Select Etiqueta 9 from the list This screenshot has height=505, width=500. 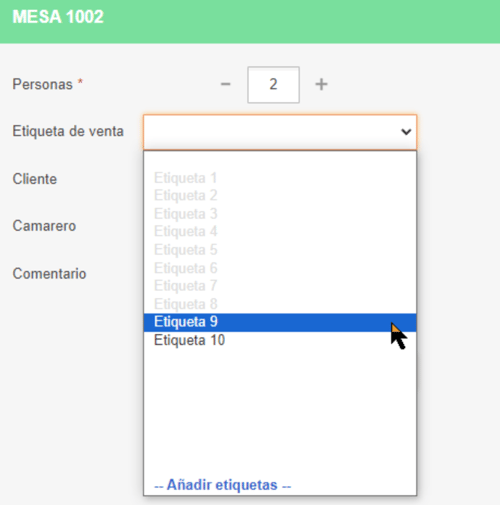point(280,322)
